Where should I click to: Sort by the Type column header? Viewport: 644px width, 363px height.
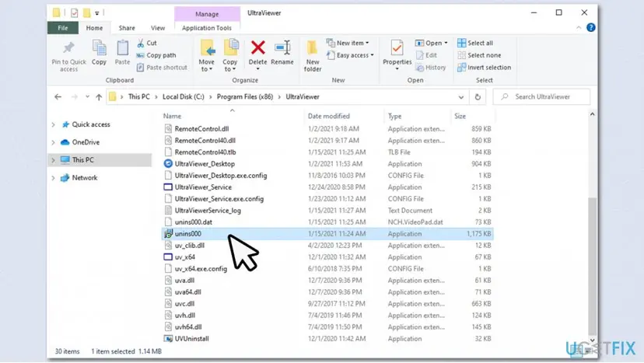click(x=394, y=117)
